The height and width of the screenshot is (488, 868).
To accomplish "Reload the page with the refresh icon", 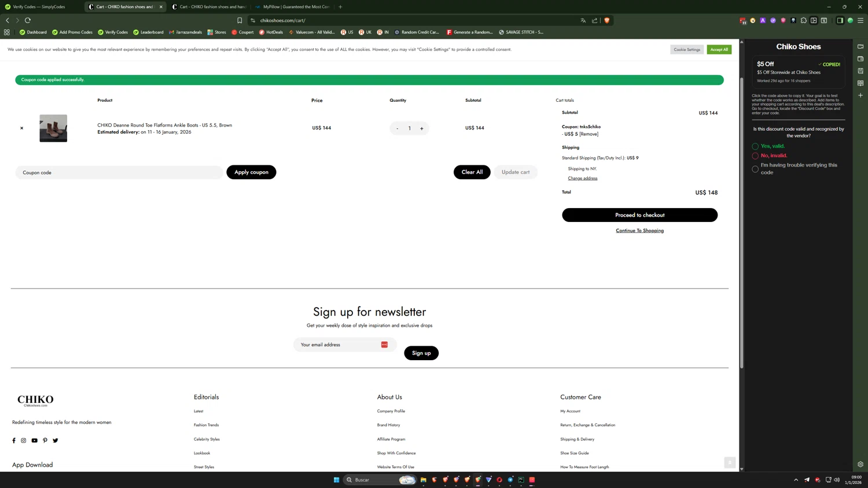I will tap(28, 20).
